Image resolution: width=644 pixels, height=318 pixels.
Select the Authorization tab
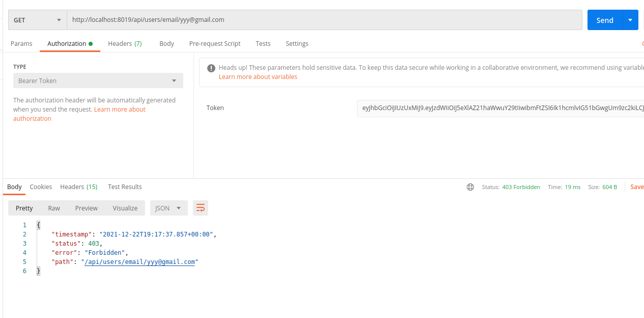click(70, 44)
